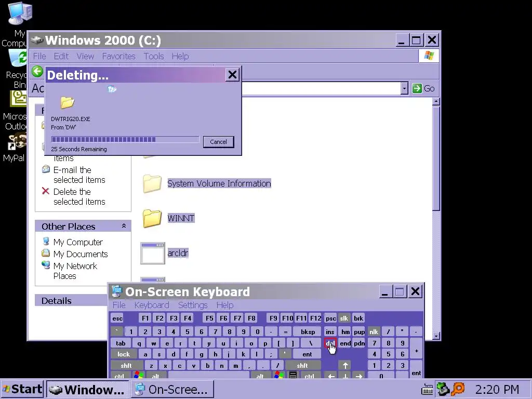The image size is (532, 399).
Task: Select the WINNT folder icon
Action: pos(152,218)
